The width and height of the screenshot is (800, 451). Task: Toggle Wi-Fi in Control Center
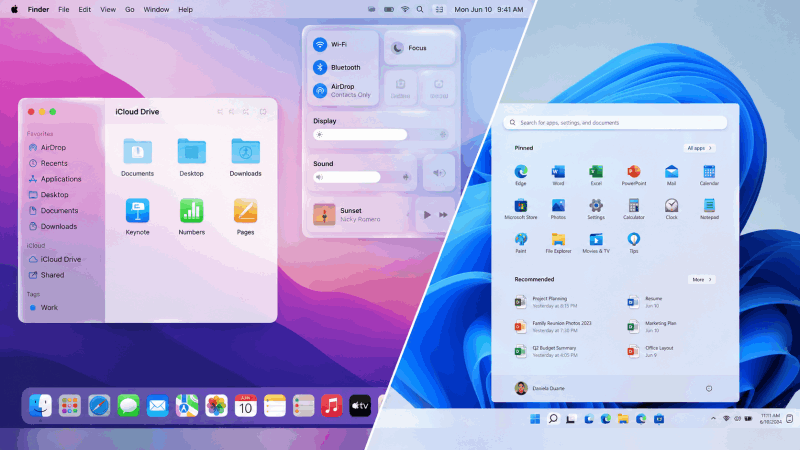tap(320, 44)
